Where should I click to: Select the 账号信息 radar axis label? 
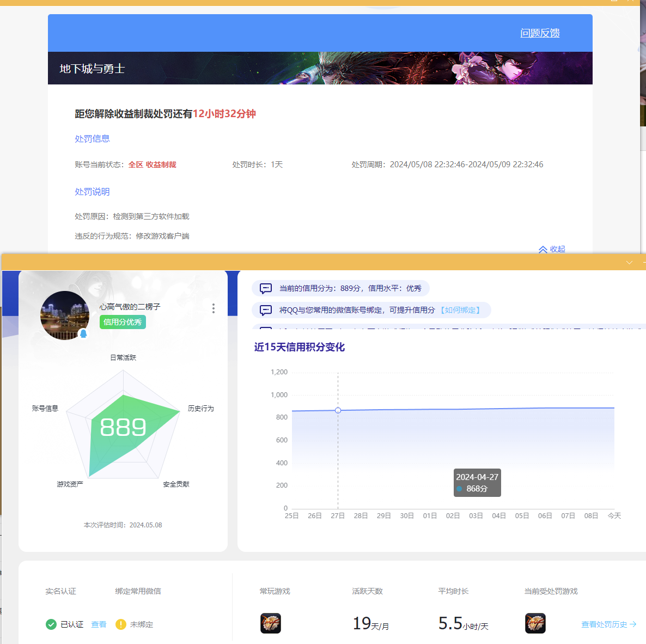click(45, 408)
